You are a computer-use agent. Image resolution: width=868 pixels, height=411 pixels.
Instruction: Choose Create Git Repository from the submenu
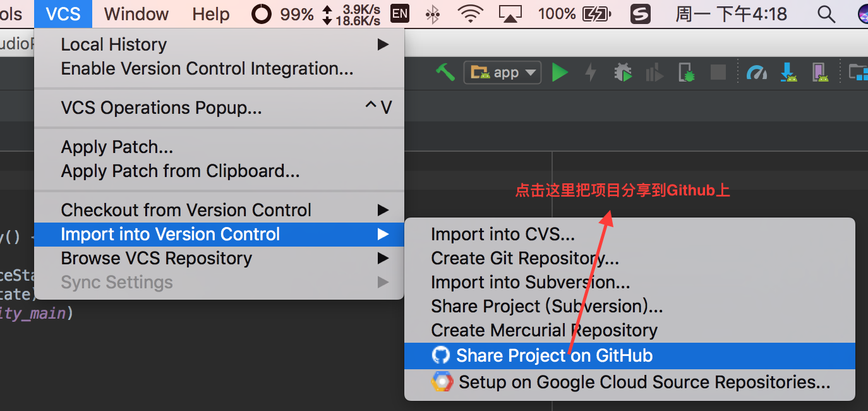[x=525, y=258]
